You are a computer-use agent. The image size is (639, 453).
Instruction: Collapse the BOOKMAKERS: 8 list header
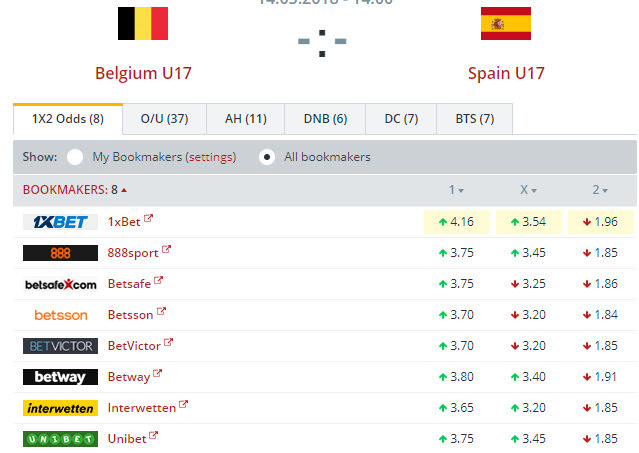point(75,190)
